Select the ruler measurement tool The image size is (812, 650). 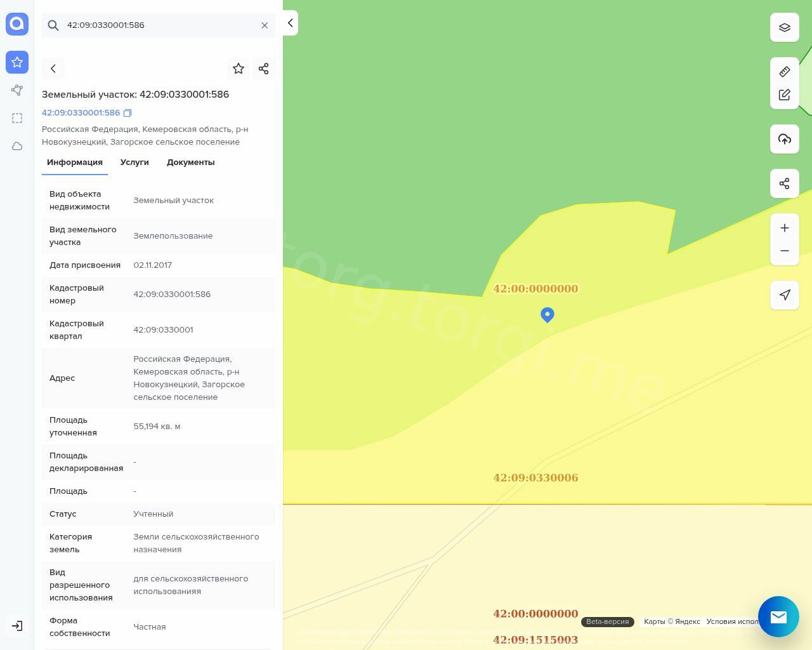784,72
